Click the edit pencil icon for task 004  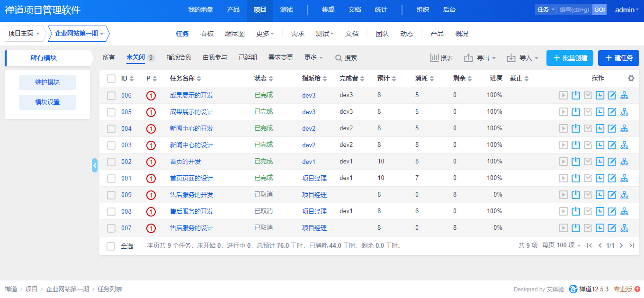612,128
